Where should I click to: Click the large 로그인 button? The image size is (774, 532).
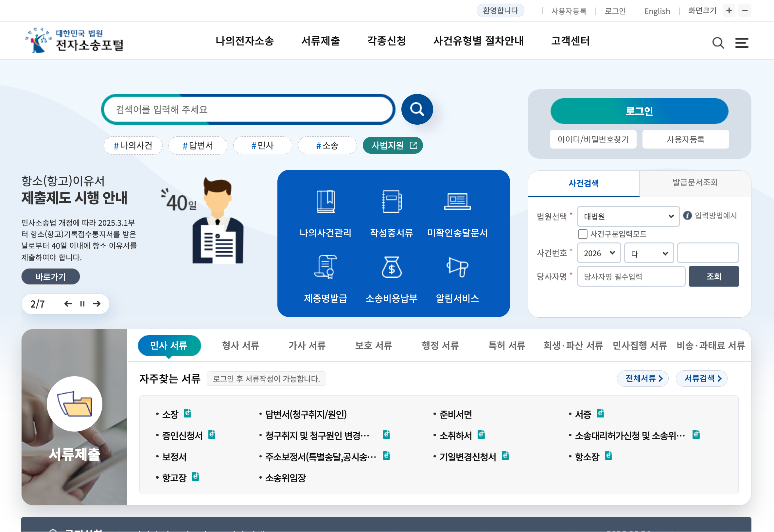point(639,111)
